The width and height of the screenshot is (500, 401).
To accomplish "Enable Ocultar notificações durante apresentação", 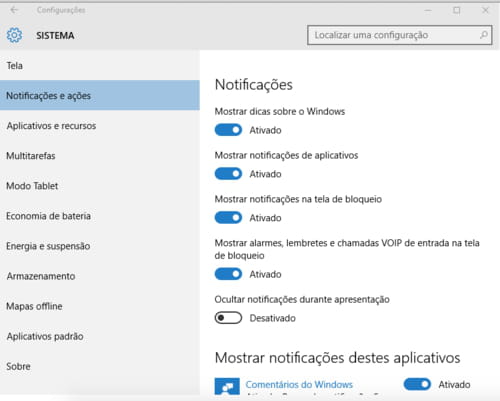I will pos(228,318).
